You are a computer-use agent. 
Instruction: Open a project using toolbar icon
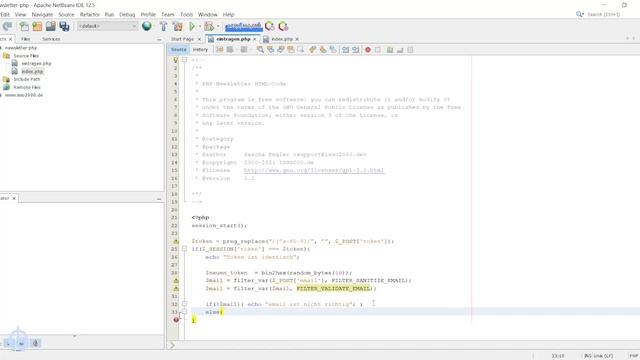pyautogui.click(x=51, y=27)
